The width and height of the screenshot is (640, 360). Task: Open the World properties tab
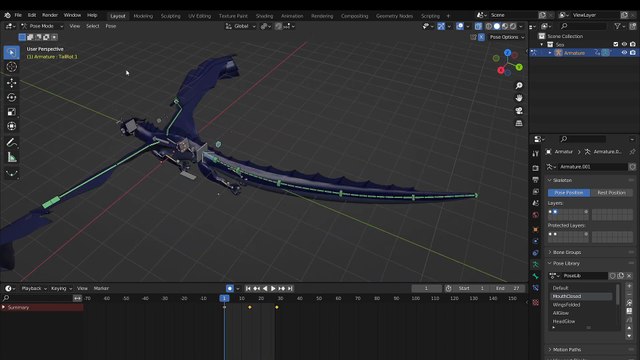[536, 215]
